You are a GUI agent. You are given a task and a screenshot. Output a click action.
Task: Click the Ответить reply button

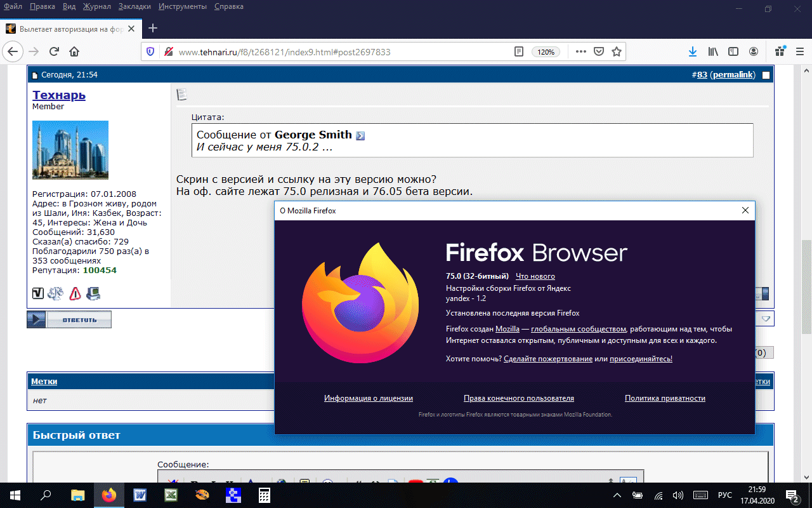click(x=69, y=319)
